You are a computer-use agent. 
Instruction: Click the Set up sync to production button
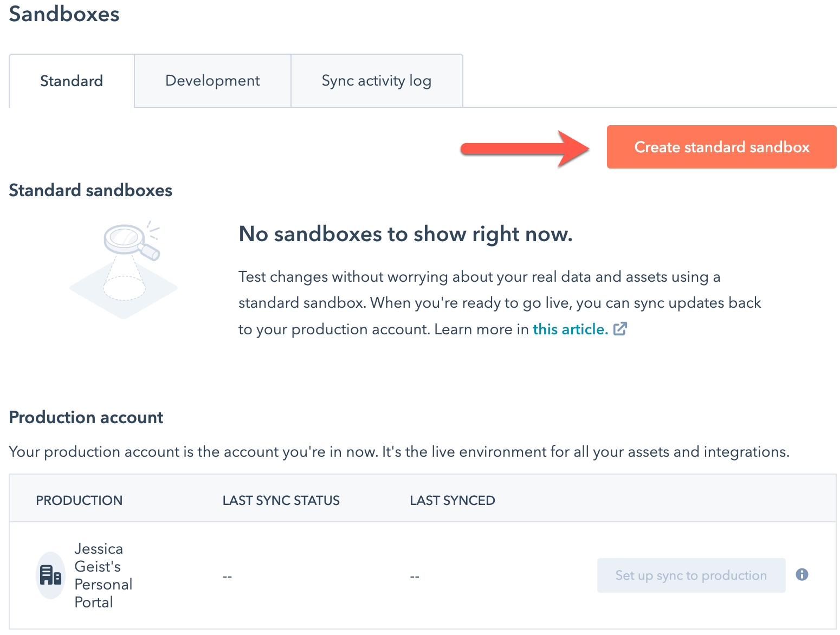(x=690, y=575)
